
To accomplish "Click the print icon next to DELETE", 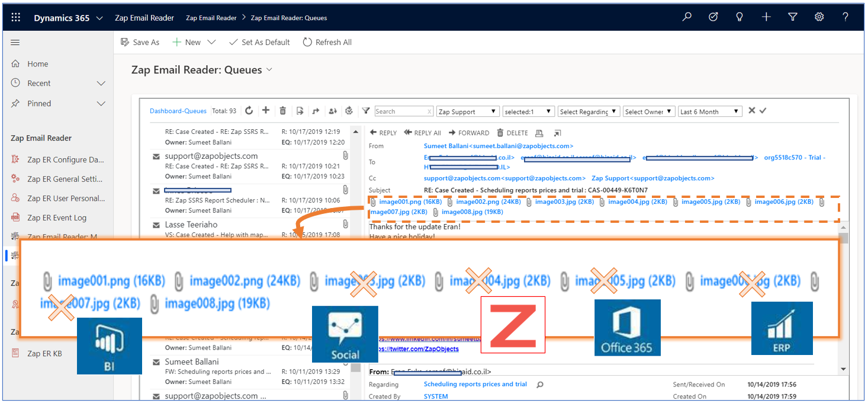I will [539, 133].
